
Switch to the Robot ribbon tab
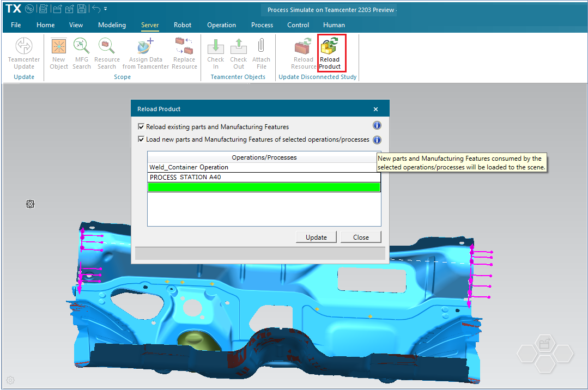point(183,25)
